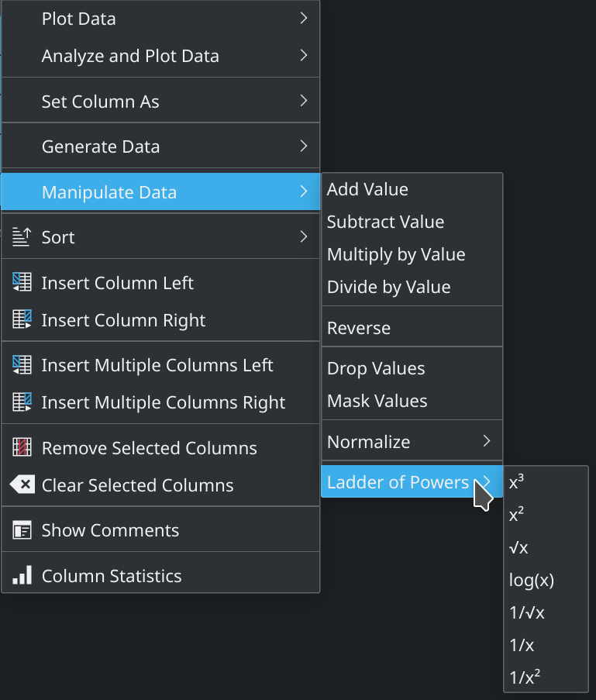Image resolution: width=596 pixels, height=700 pixels.
Task: Click the Column Statistics bar chart icon
Action: 22,576
